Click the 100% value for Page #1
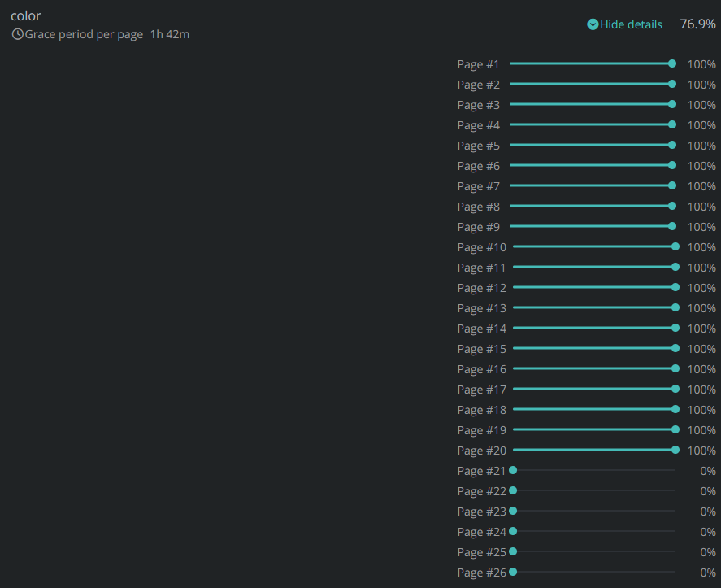The height and width of the screenshot is (588, 721). pos(701,64)
